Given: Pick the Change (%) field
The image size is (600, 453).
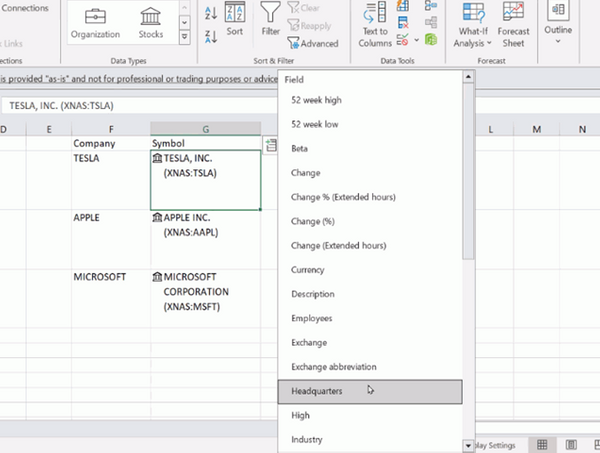Looking at the screenshot, I should click(370, 221).
